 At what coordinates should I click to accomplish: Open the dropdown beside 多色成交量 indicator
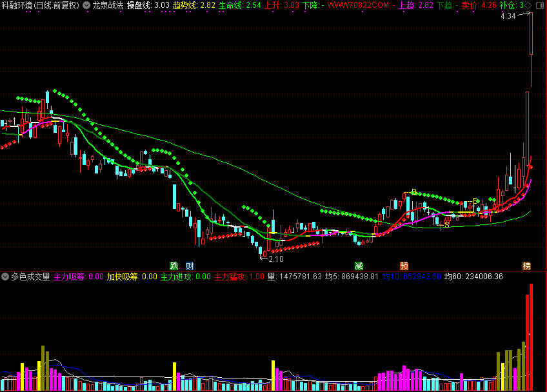click(5, 277)
